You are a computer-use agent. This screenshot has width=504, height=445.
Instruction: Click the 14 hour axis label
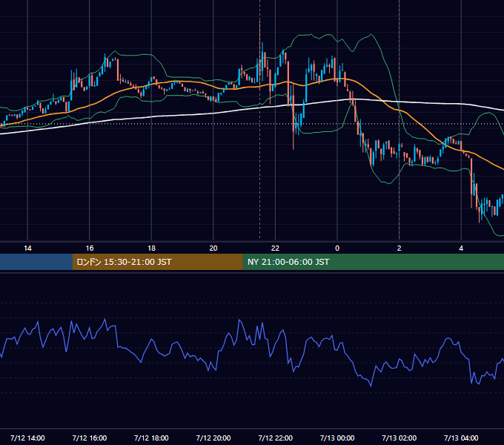point(27,248)
